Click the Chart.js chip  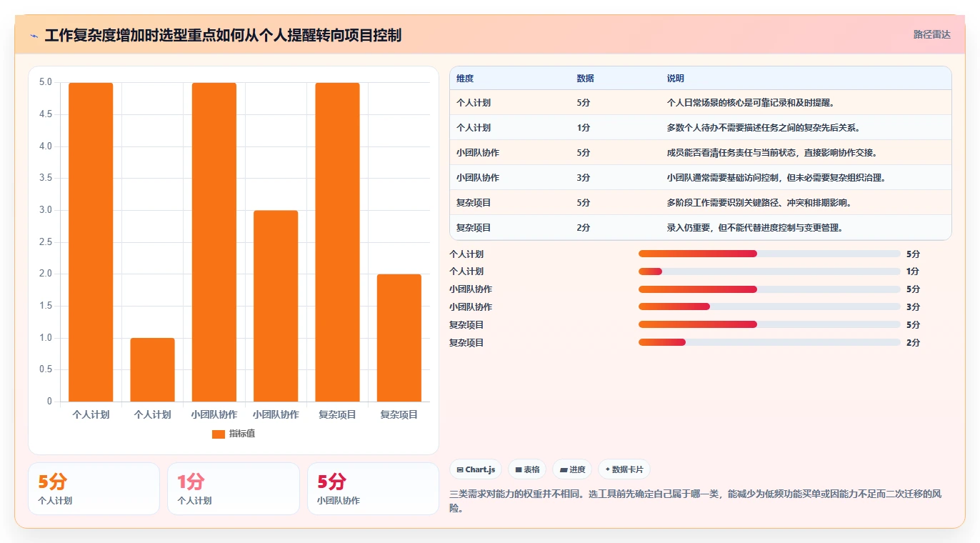pyautogui.click(x=475, y=469)
